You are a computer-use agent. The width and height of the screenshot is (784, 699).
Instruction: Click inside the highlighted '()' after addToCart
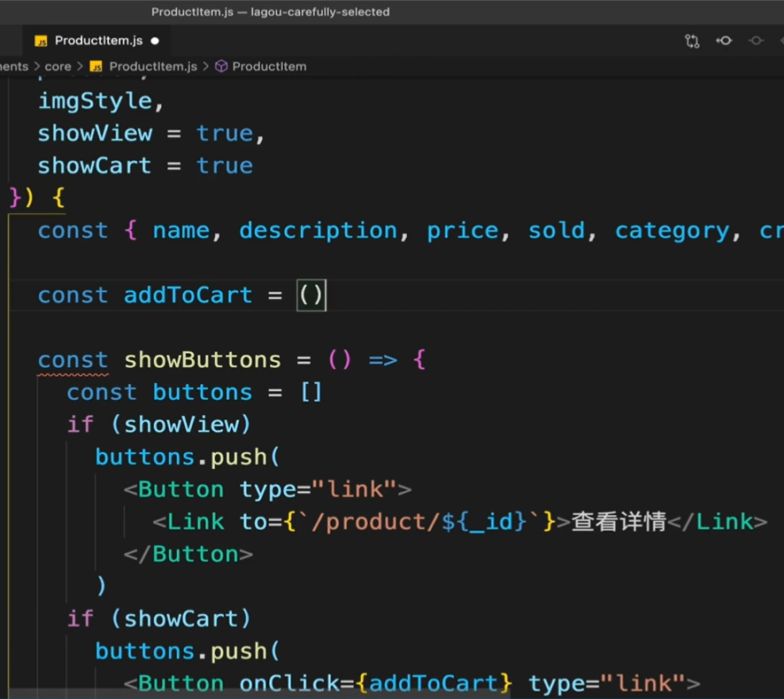point(311,296)
